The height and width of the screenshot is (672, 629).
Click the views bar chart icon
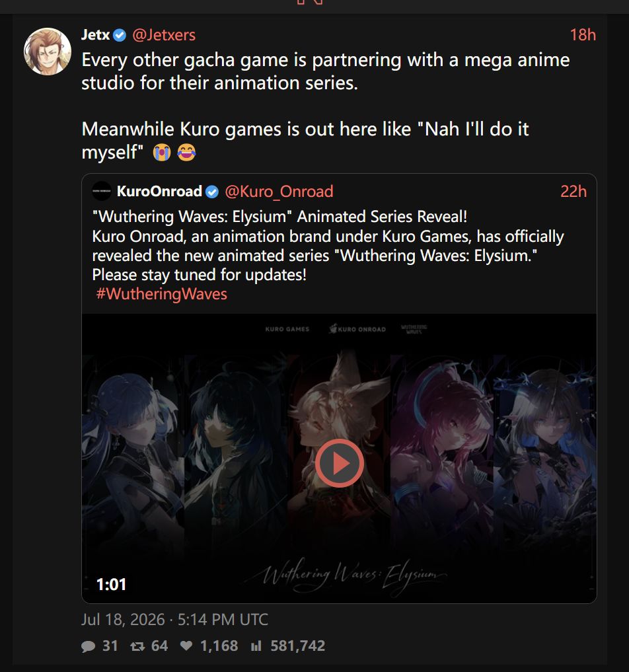tap(256, 646)
